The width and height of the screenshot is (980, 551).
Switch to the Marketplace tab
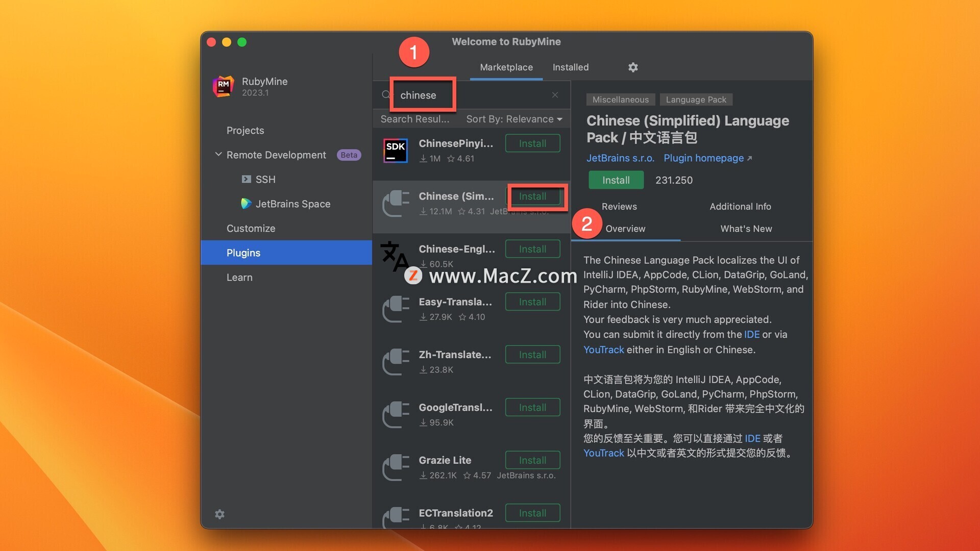click(506, 67)
